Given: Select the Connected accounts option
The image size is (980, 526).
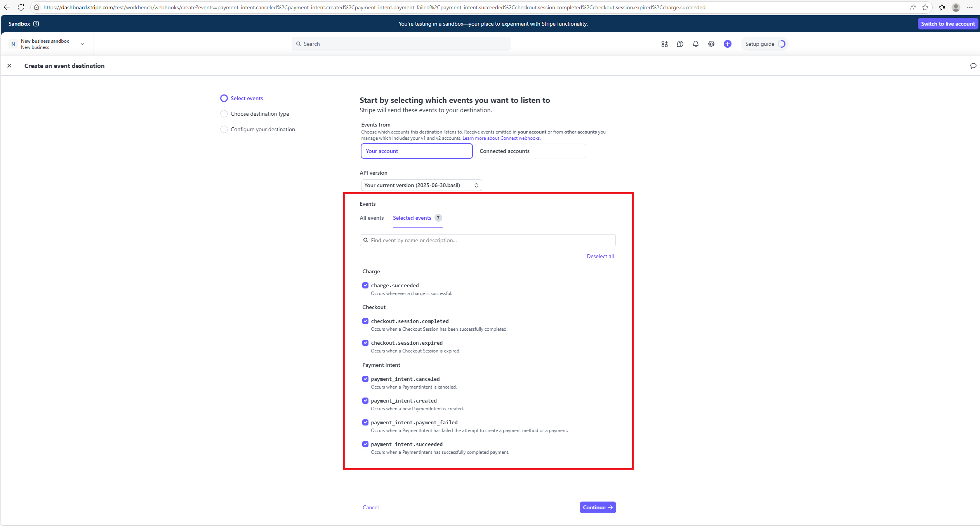Looking at the screenshot, I should (530, 151).
